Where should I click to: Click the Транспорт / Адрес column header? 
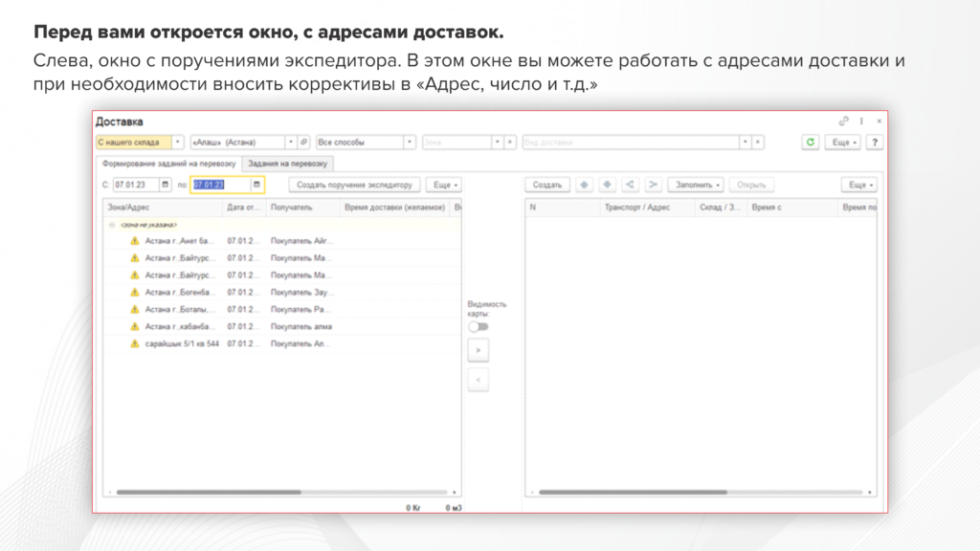pos(648,208)
